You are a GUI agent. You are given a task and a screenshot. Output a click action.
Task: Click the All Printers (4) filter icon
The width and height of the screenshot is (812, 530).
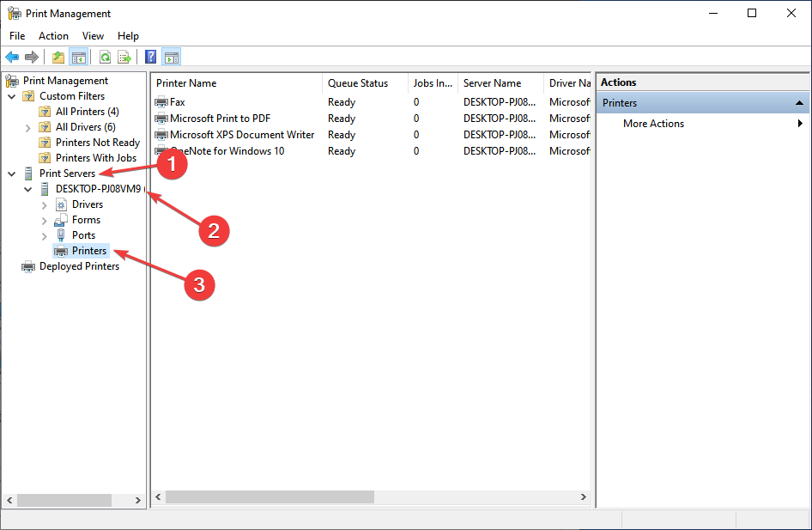(x=45, y=112)
